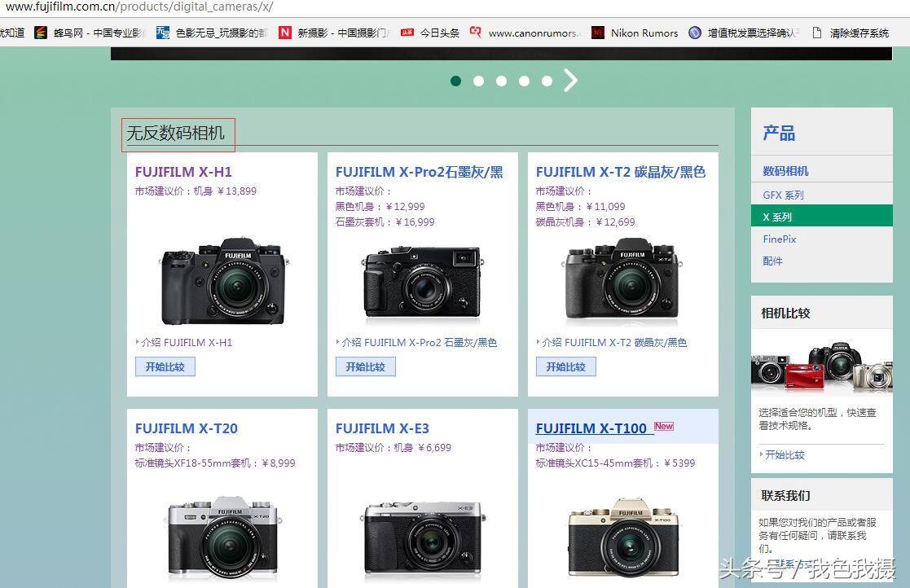Click 介绍 FUJIFILM X-Pro2 石墨灰/黑色 link
Screen dimensions: 910x588
(417, 342)
